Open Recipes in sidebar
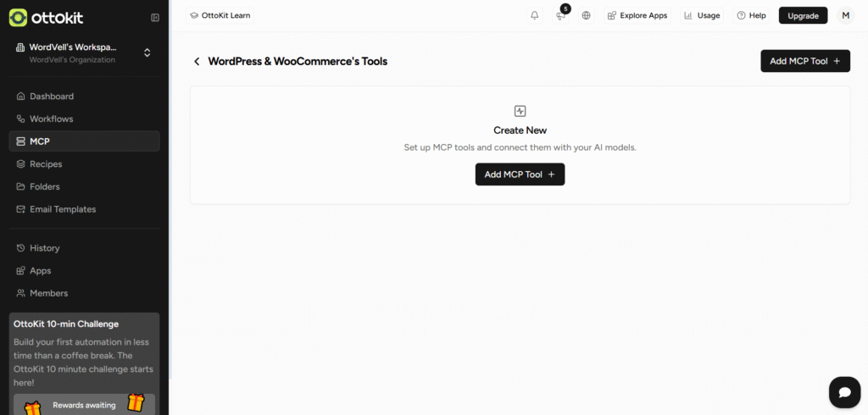This screenshot has height=415, width=868. (x=84, y=163)
